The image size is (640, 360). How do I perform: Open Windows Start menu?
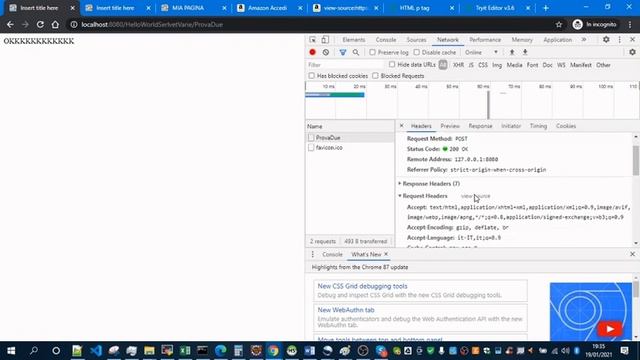(x=11, y=351)
